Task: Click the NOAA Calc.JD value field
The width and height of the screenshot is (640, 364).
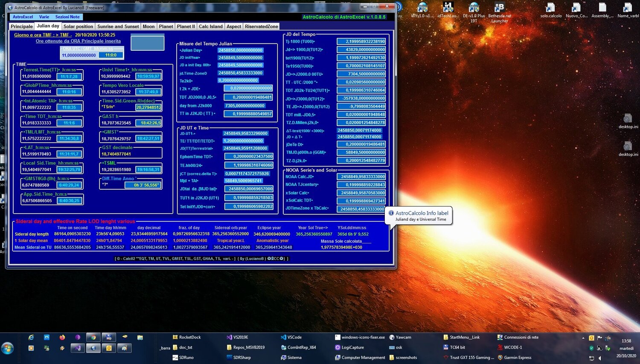Action: [361, 176]
